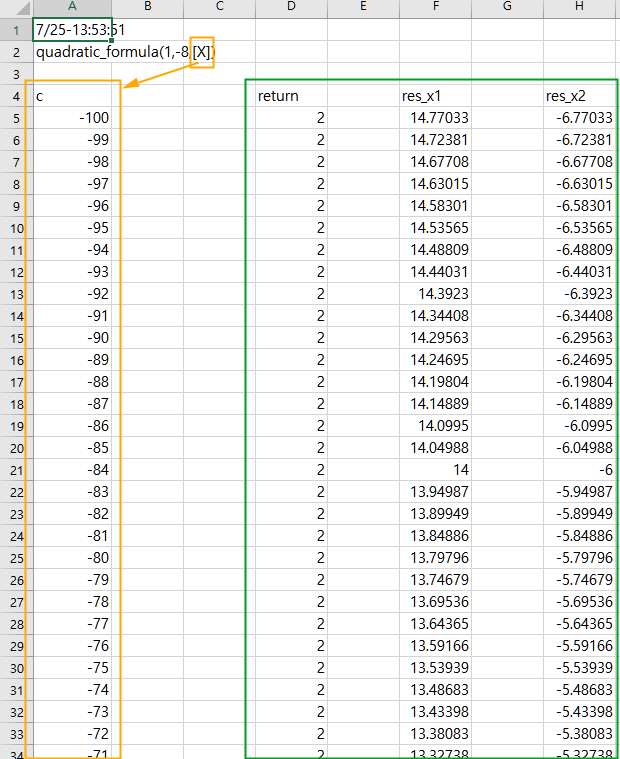Image resolution: width=620 pixels, height=759 pixels.
Task: Select column A header
Action: tap(72, 8)
